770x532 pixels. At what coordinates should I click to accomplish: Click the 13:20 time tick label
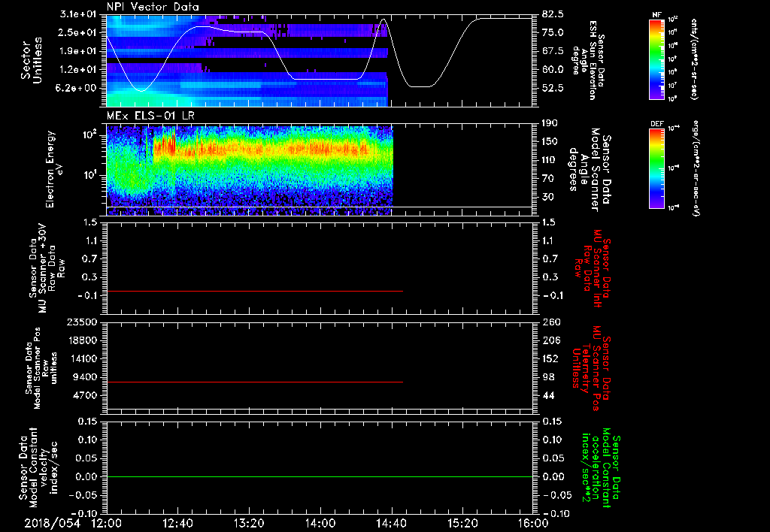pyautogui.click(x=249, y=523)
